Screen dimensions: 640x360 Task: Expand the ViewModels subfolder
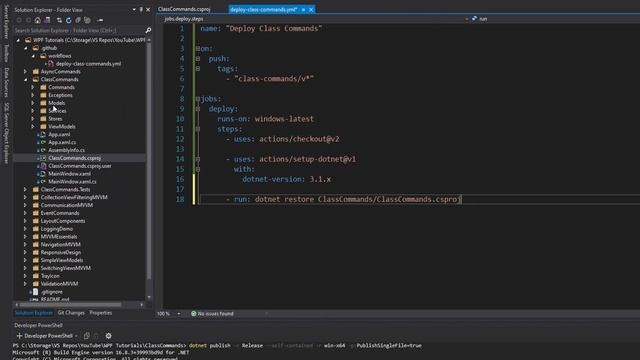click(x=33, y=127)
